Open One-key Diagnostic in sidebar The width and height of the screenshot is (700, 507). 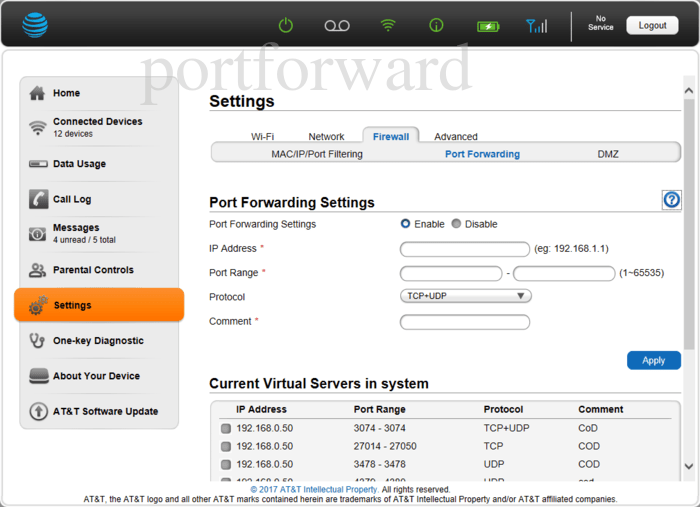[98, 341]
